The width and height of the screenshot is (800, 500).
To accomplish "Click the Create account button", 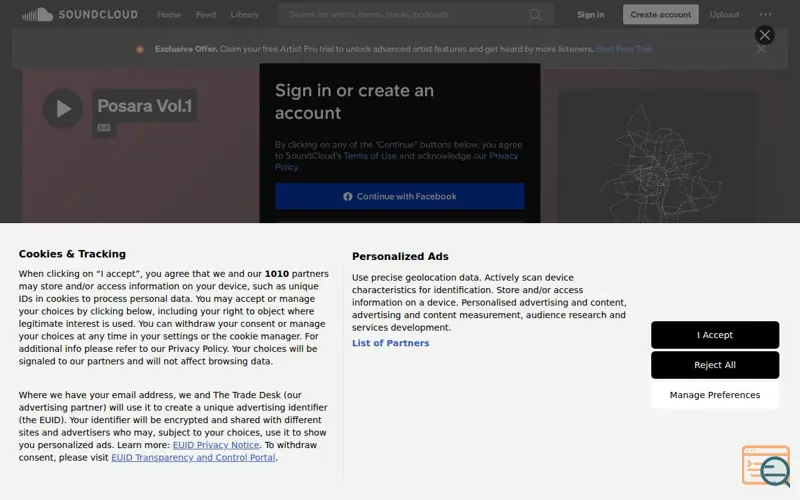I will (x=661, y=15).
